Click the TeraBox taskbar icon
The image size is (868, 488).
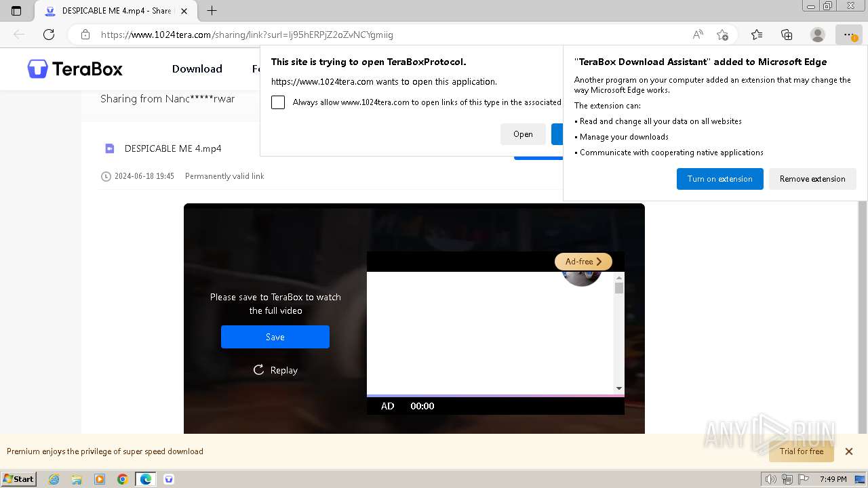169,479
